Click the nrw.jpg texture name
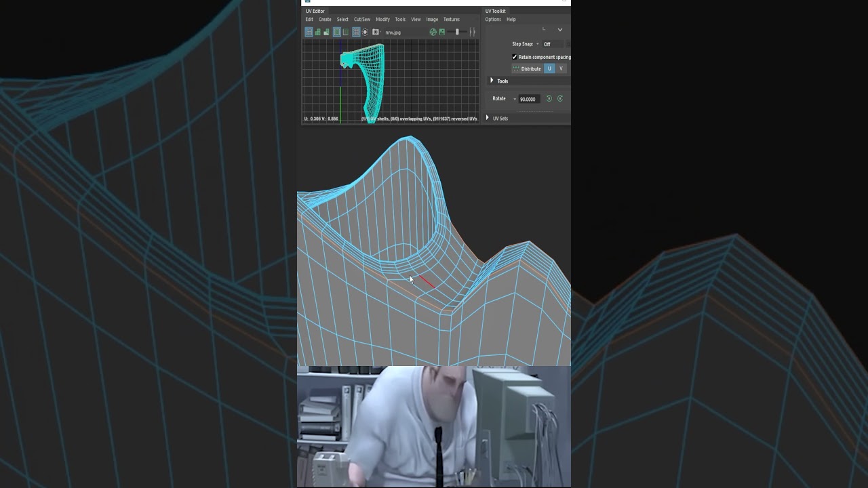 [x=393, y=32]
